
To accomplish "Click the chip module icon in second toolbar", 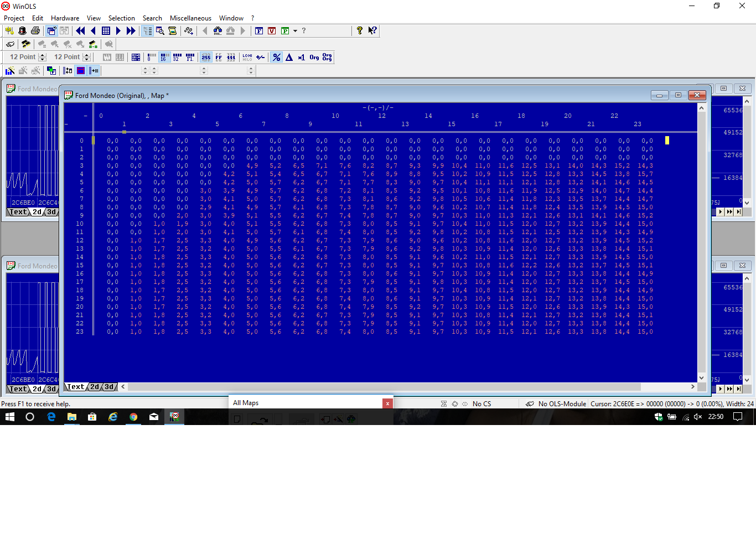I will pos(26,44).
